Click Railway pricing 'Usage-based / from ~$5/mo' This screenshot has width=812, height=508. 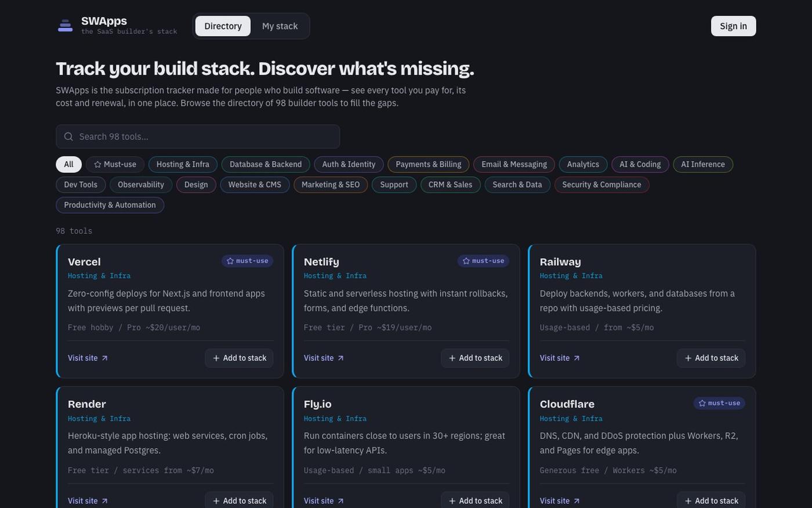tap(597, 327)
